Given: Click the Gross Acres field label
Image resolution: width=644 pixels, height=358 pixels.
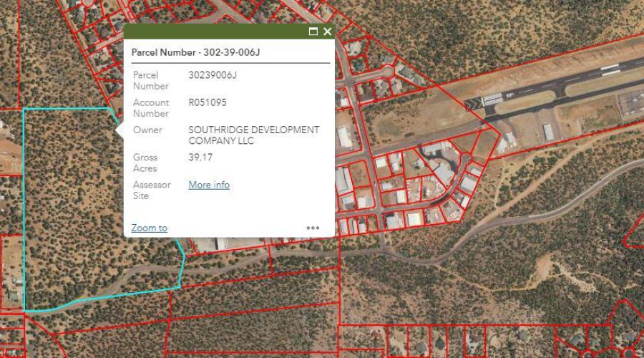Looking at the screenshot, I should coord(145,163).
